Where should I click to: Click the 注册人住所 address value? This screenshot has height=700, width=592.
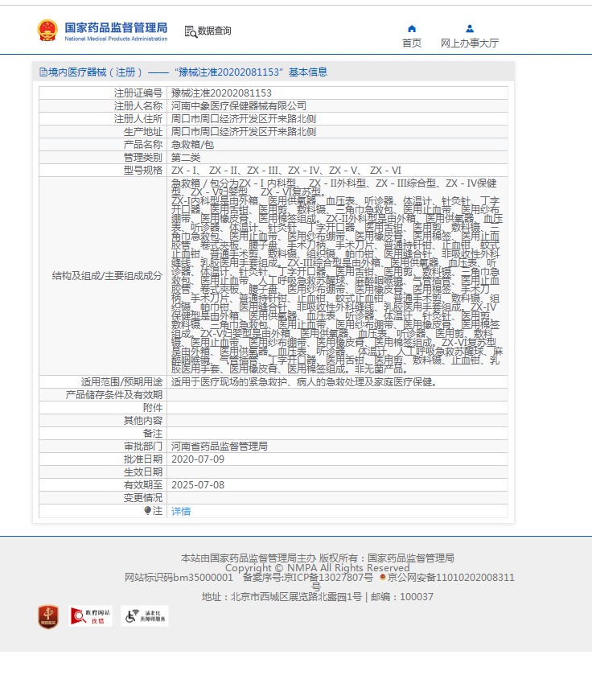pyautogui.click(x=244, y=119)
